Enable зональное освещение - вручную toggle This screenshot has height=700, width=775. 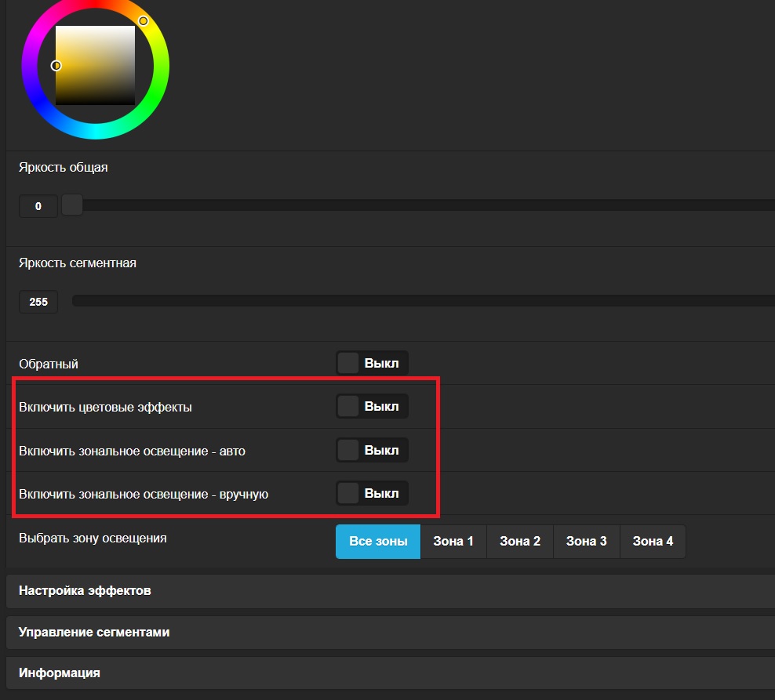tap(372, 493)
